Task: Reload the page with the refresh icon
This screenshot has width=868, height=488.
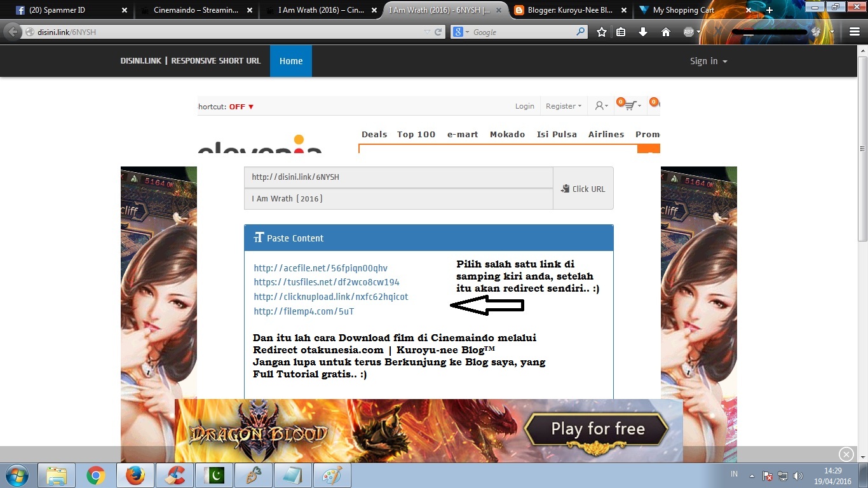Action: tap(438, 32)
